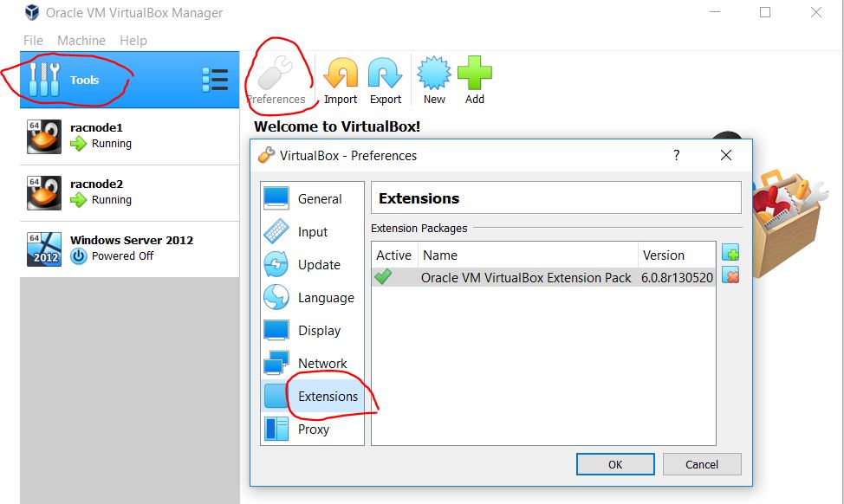Click the Cancel button in Preferences

tap(702, 464)
